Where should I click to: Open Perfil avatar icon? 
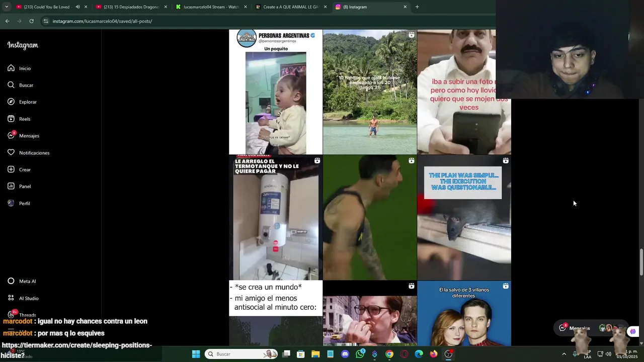[x=11, y=203]
